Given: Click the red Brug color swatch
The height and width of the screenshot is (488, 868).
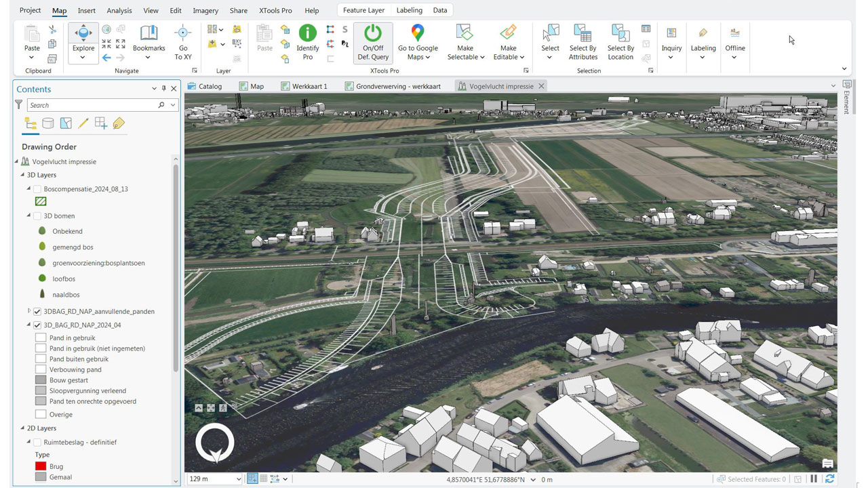Looking at the screenshot, I should [x=39, y=466].
